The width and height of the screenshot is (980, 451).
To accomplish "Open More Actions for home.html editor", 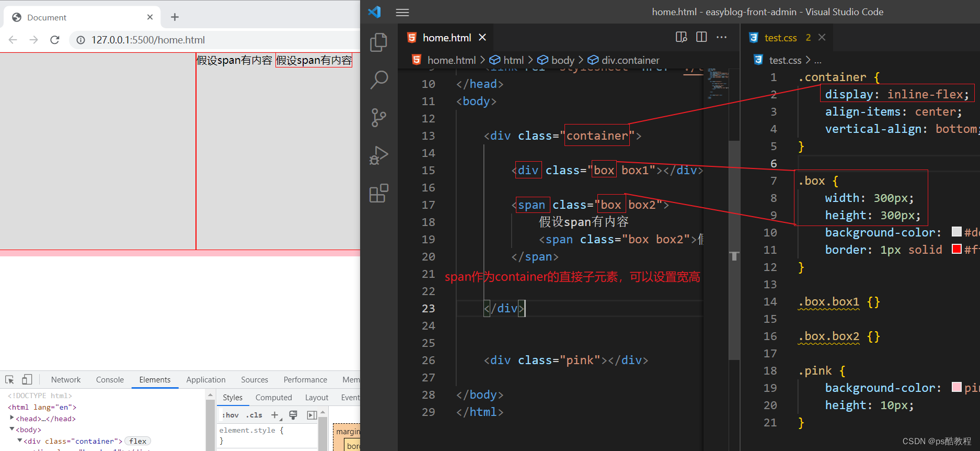I will click(722, 37).
